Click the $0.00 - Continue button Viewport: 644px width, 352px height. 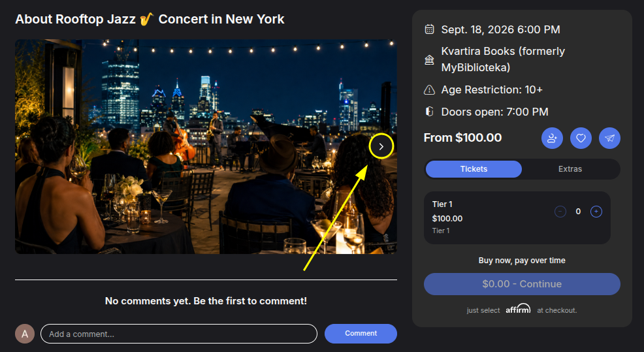[522, 284]
